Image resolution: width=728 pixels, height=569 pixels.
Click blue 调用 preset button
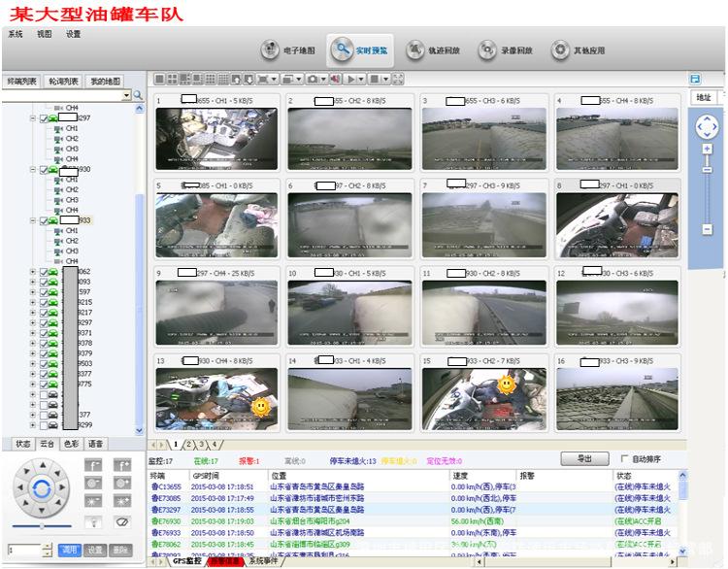click(70, 550)
